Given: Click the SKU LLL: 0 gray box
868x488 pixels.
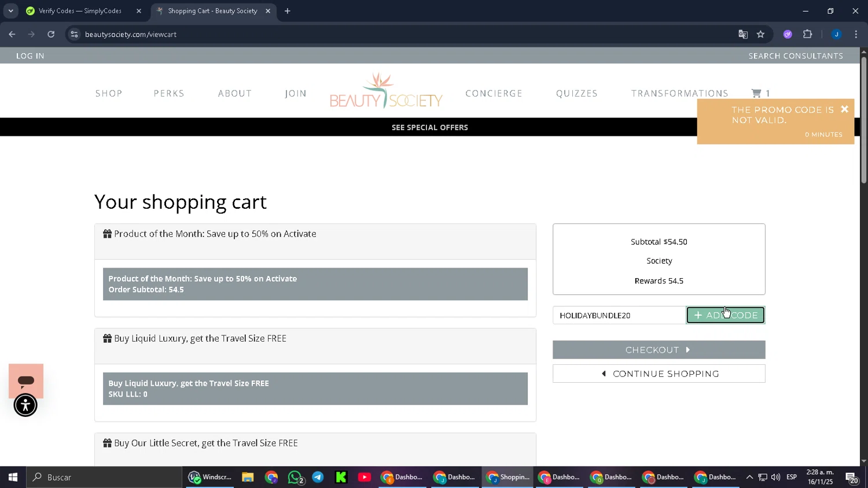Looking at the screenshot, I should coord(315,389).
